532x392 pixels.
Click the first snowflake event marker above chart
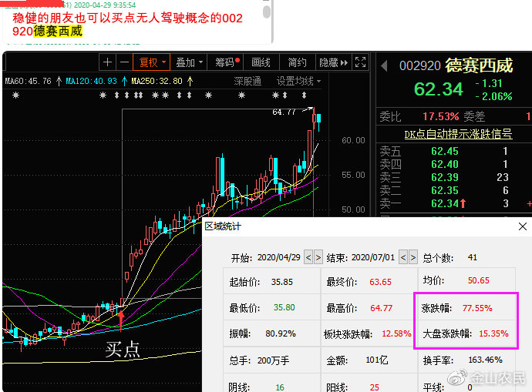15,95
